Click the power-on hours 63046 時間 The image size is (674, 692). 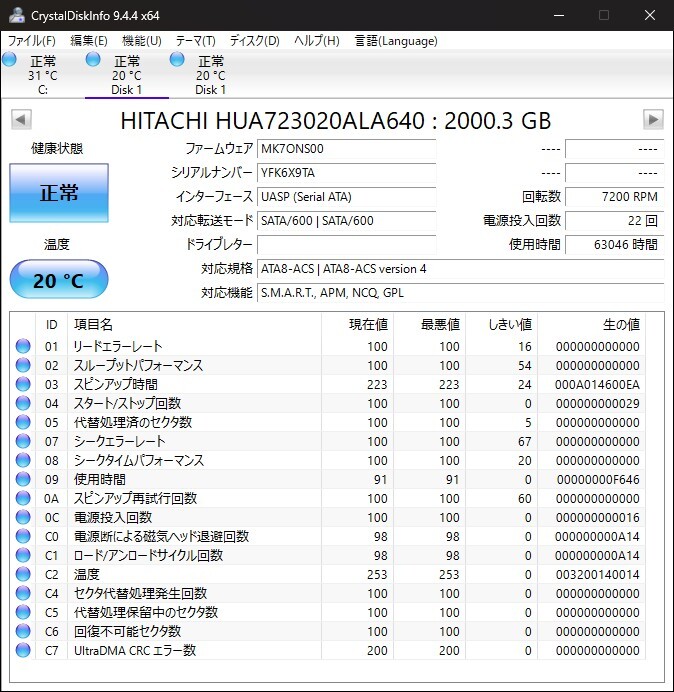click(x=614, y=244)
